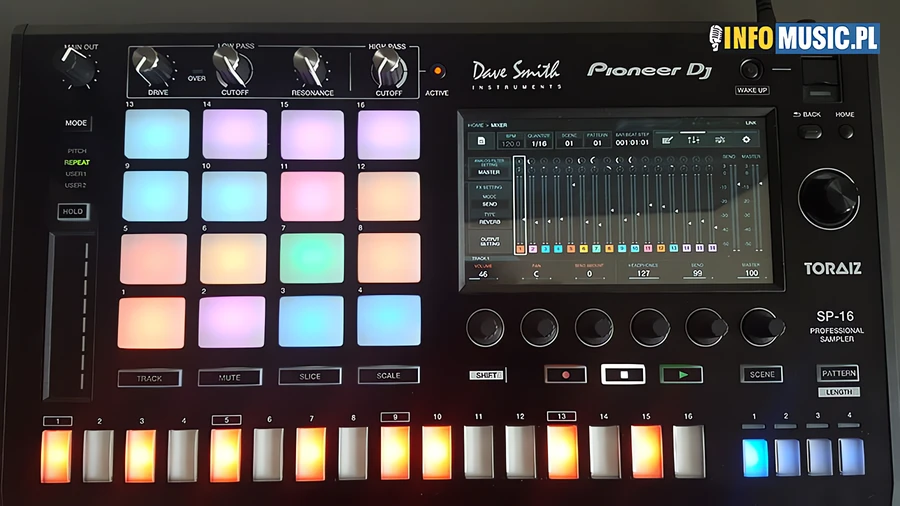900x506 pixels.
Task: Toggle step key 1
Action: (56, 456)
